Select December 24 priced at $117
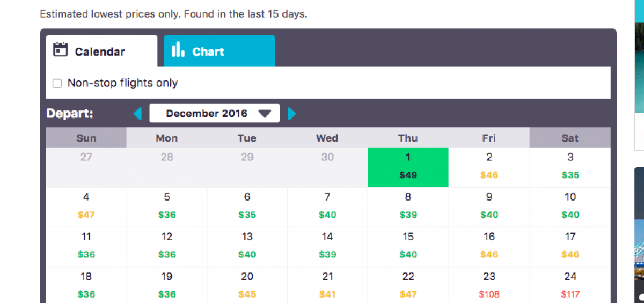 (x=570, y=285)
